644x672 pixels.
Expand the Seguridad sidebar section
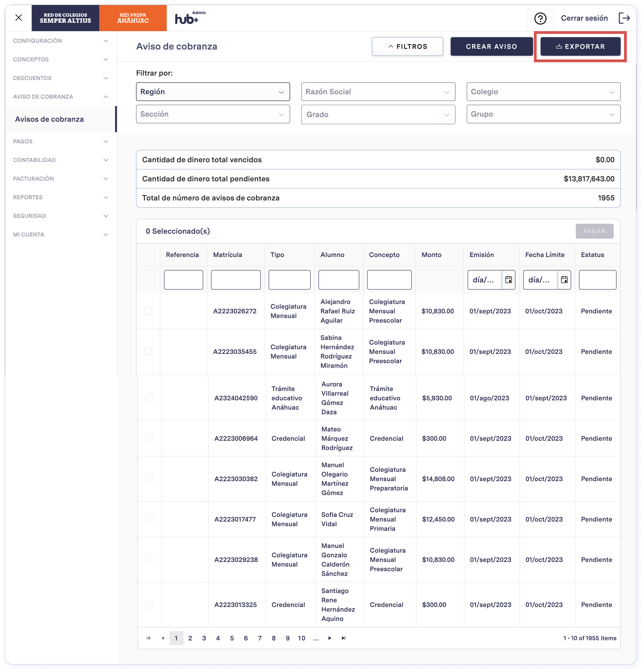click(x=61, y=216)
